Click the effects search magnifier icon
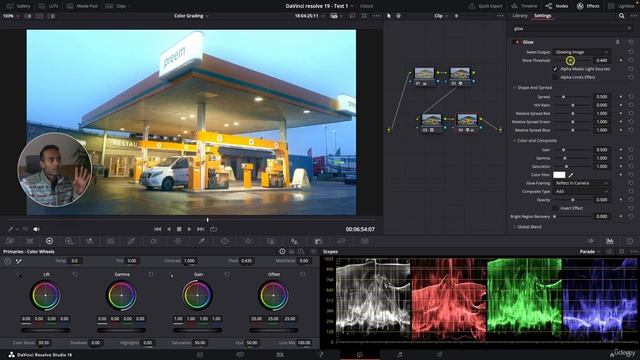The image size is (640, 360). tap(621, 16)
